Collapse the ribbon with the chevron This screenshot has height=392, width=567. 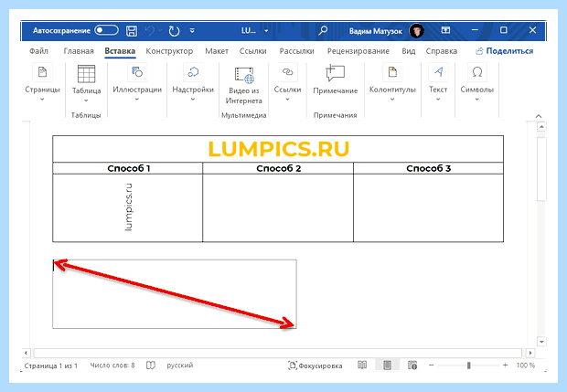539,116
